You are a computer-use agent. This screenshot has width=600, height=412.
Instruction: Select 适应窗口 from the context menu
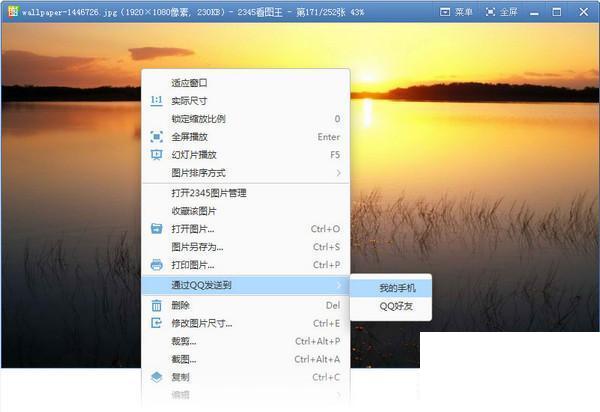pos(245,83)
